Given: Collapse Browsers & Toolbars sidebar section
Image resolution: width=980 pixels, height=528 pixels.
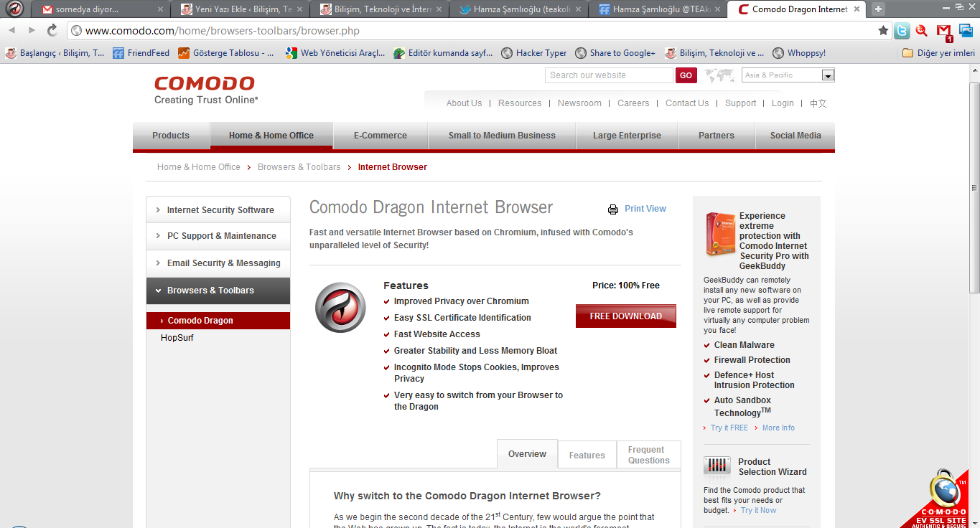Looking at the screenshot, I should pyautogui.click(x=218, y=291).
